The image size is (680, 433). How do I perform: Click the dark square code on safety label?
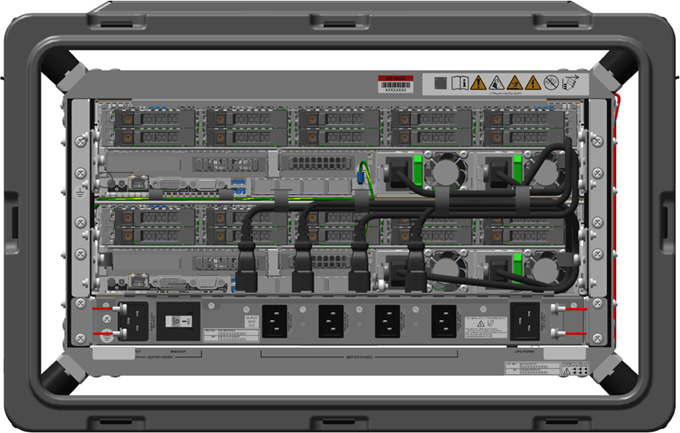point(441,83)
